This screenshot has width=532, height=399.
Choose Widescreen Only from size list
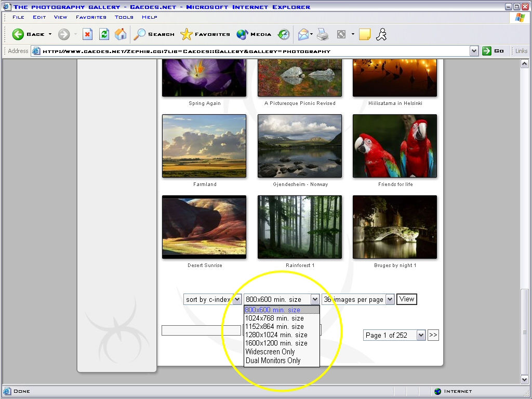(x=270, y=352)
